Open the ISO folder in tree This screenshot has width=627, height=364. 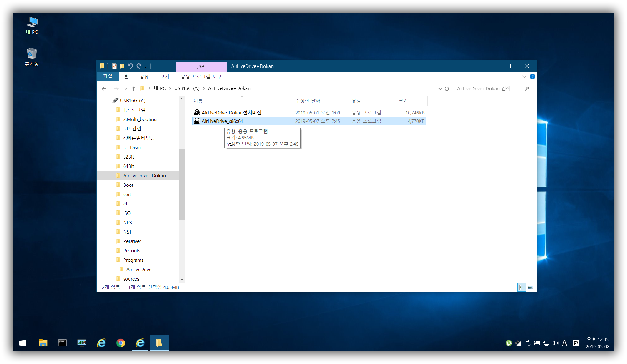pos(127,213)
